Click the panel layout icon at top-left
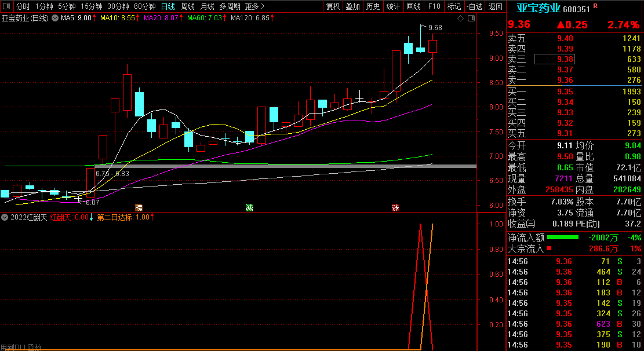The image size is (644, 351). point(6,6)
